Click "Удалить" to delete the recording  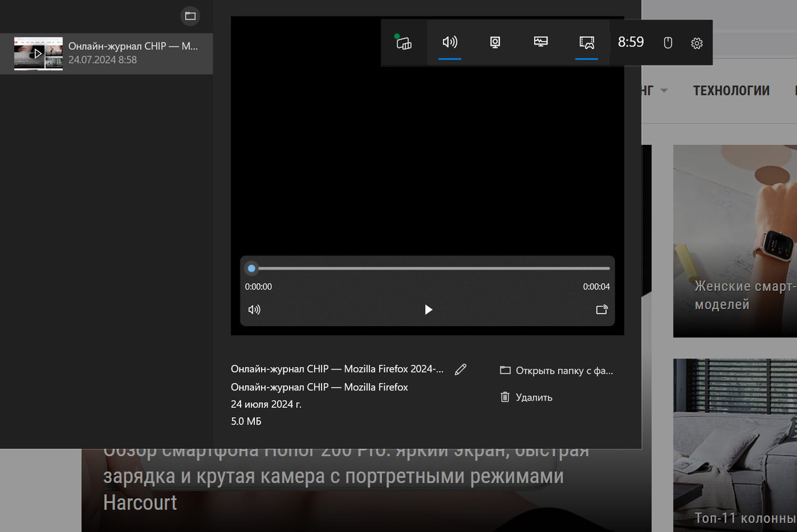pyautogui.click(x=534, y=397)
